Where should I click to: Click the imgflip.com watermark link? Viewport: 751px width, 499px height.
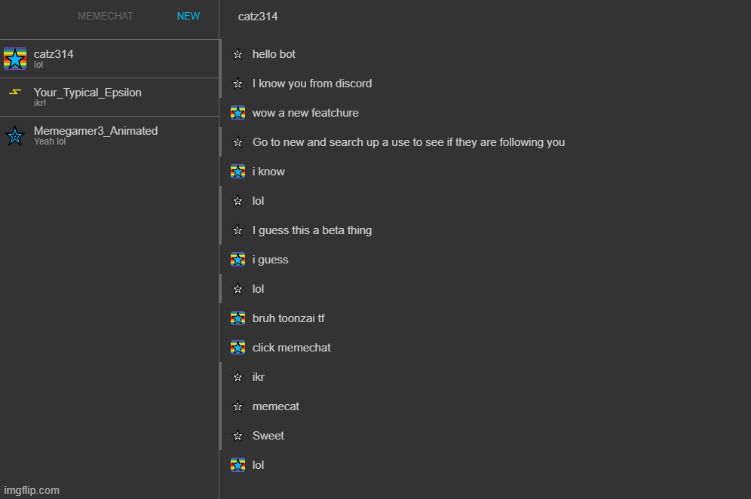coord(31,490)
